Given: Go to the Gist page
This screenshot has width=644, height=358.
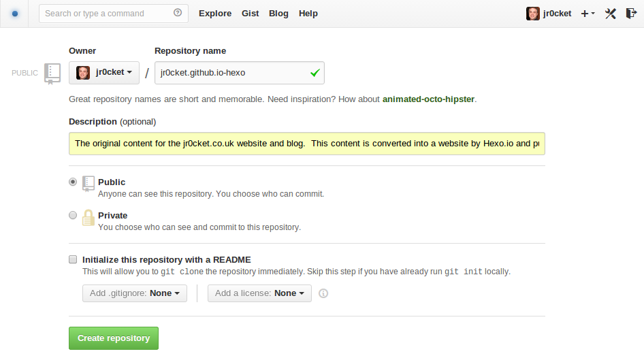Looking at the screenshot, I should click(250, 14).
